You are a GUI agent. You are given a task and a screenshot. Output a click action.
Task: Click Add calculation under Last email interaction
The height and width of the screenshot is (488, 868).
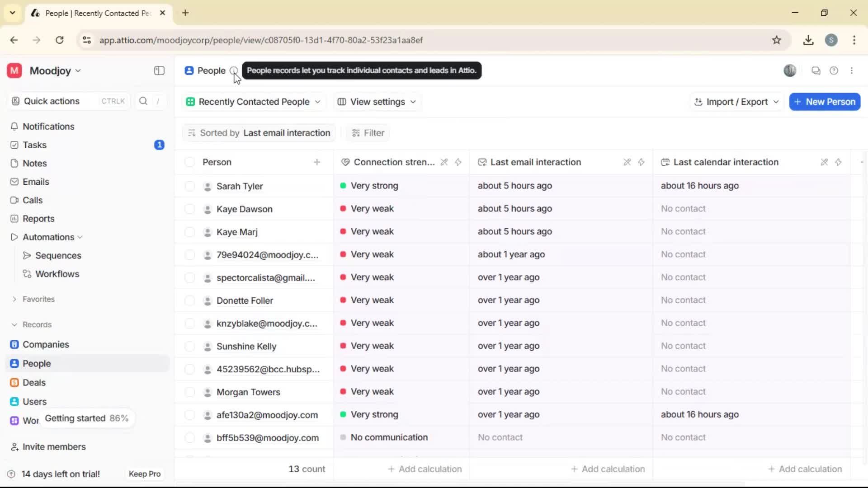(x=608, y=469)
